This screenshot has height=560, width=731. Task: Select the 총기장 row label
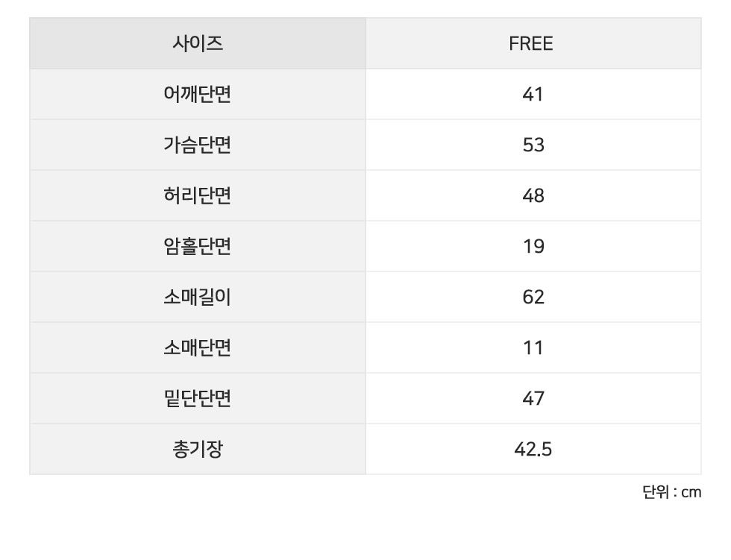click(197, 449)
